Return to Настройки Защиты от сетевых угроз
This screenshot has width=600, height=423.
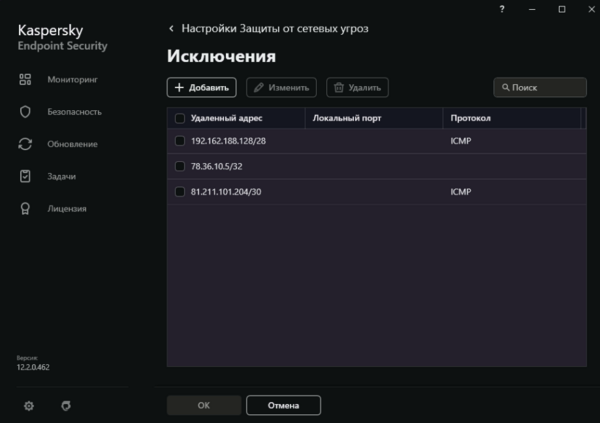tap(275, 28)
